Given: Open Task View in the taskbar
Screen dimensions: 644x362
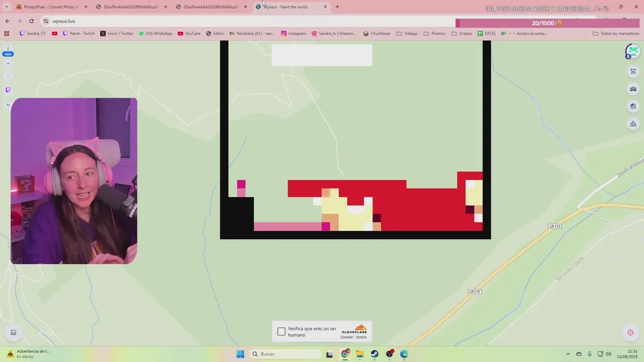Looking at the screenshot, I should (330, 354).
